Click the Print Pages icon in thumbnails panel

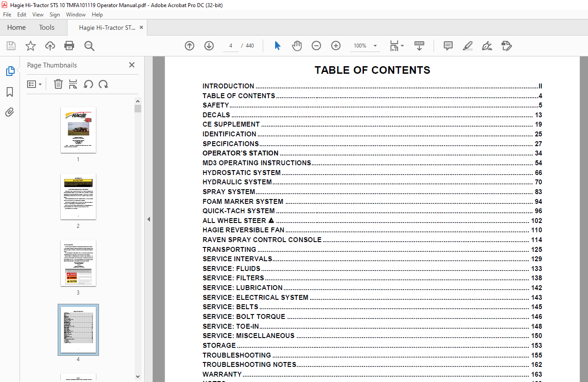pos(73,84)
